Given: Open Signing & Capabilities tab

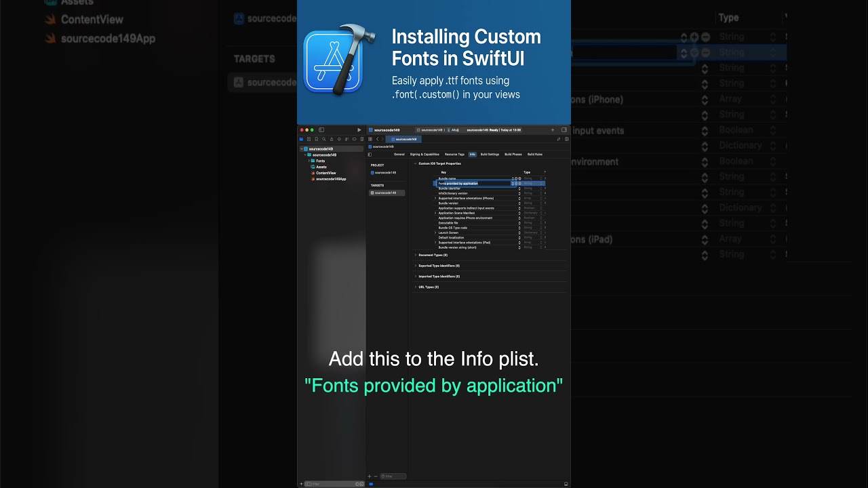Looking at the screenshot, I should [425, 155].
